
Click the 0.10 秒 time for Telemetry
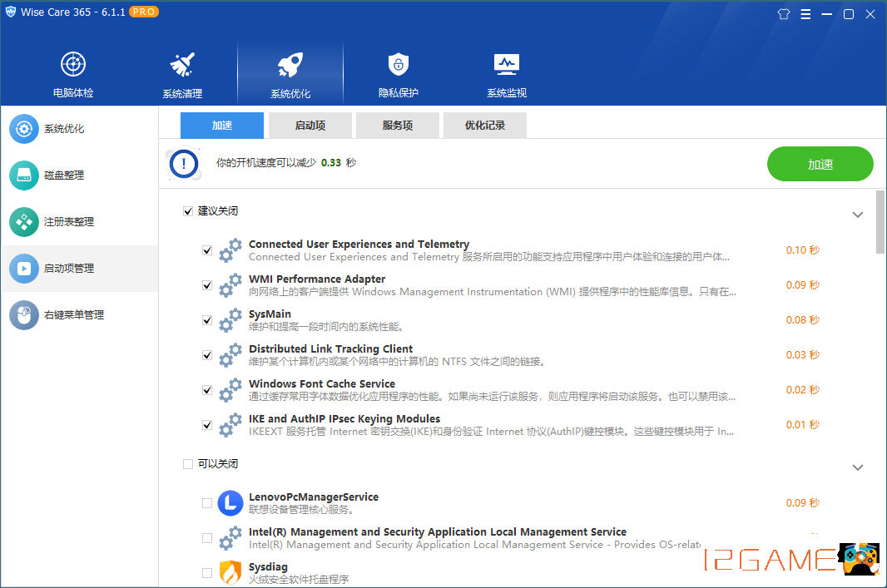click(803, 250)
